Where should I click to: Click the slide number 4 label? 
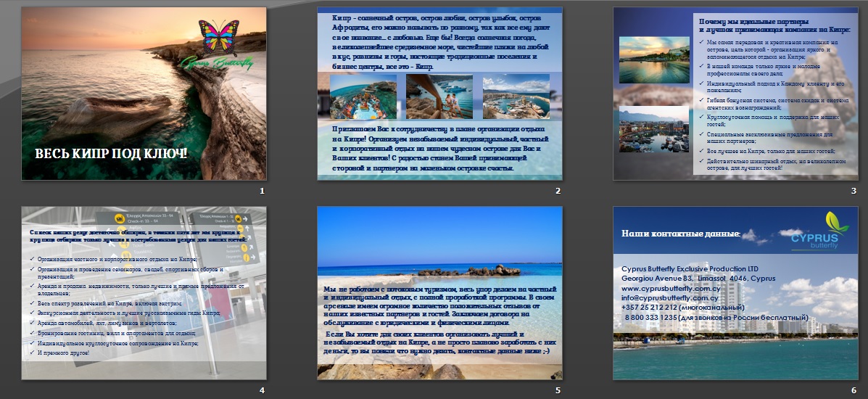coord(262,390)
